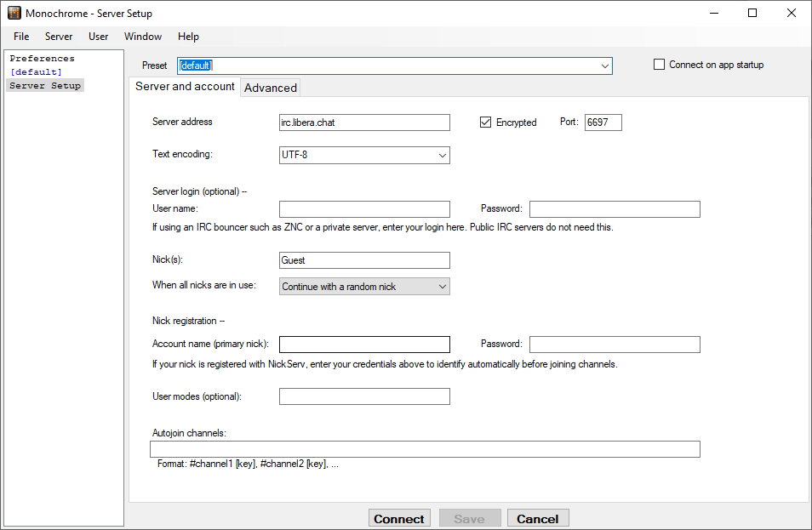
Task: Uncheck the Encrypted checkbox
Action: click(x=486, y=123)
